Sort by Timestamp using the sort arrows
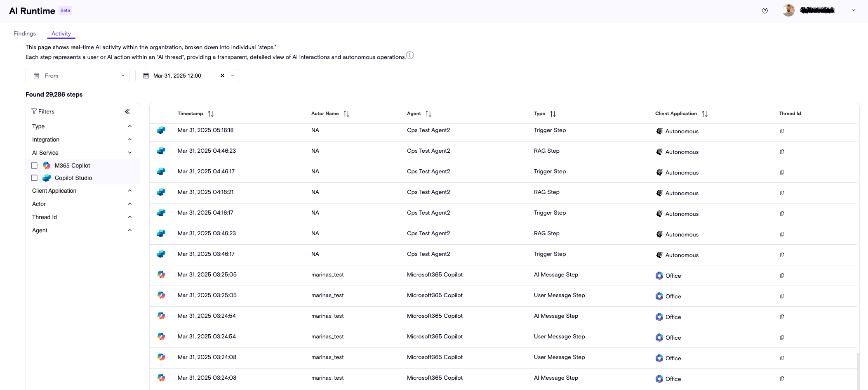 pos(211,114)
